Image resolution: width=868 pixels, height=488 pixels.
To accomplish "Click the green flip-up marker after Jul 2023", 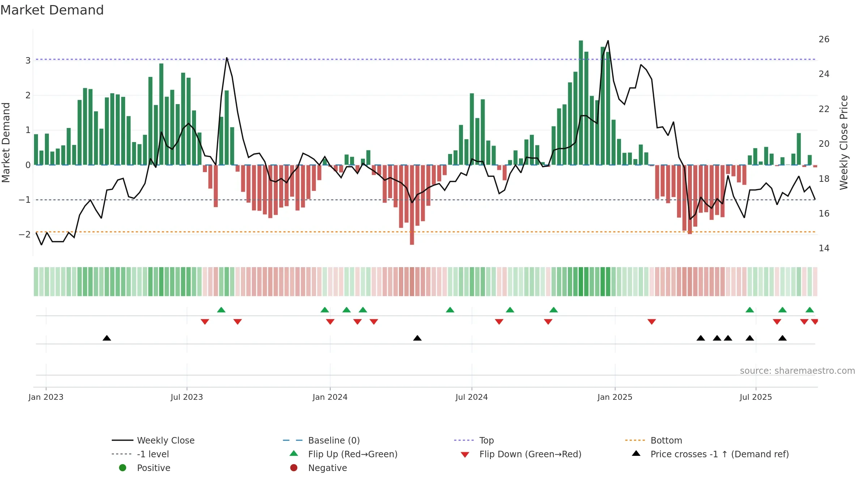I will pos(221,310).
